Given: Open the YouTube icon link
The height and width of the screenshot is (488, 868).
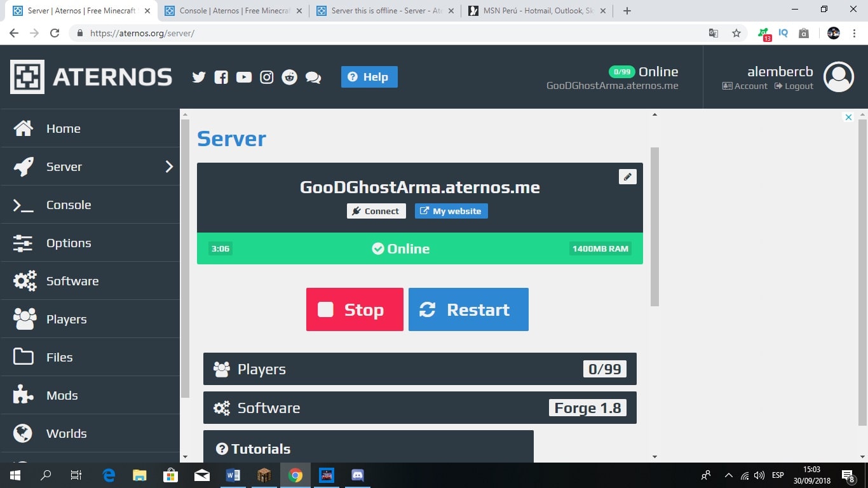Looking at the screenshot, I should pos(244,78).
